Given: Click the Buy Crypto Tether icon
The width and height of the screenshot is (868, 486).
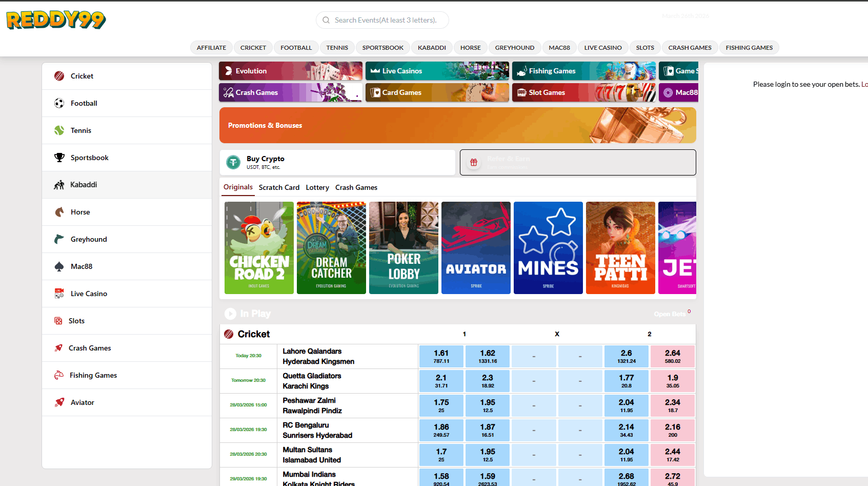Looking at the screenshot, I should tap(233, 162).
